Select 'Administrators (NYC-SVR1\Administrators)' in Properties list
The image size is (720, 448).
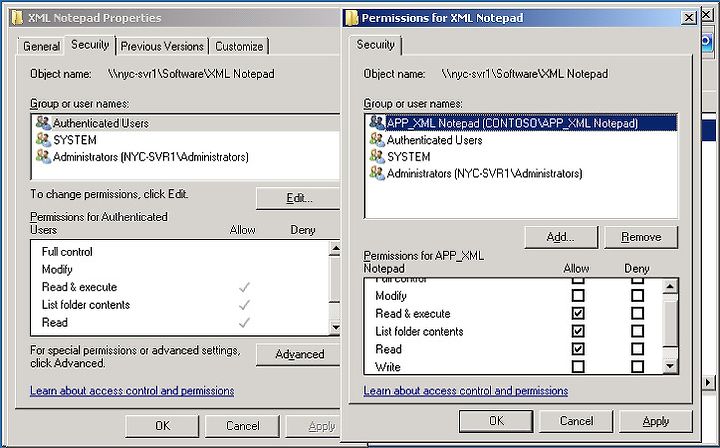186,157
